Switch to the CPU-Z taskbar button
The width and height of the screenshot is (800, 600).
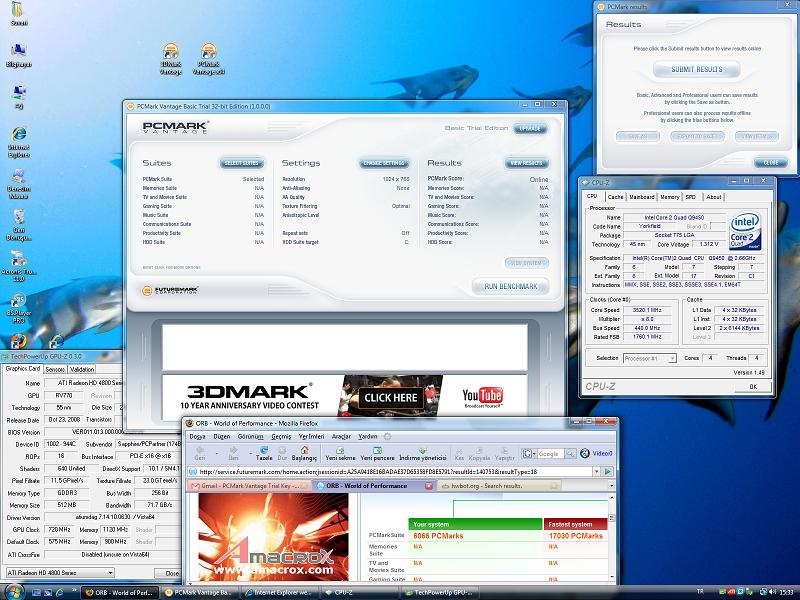pos(359,592)
